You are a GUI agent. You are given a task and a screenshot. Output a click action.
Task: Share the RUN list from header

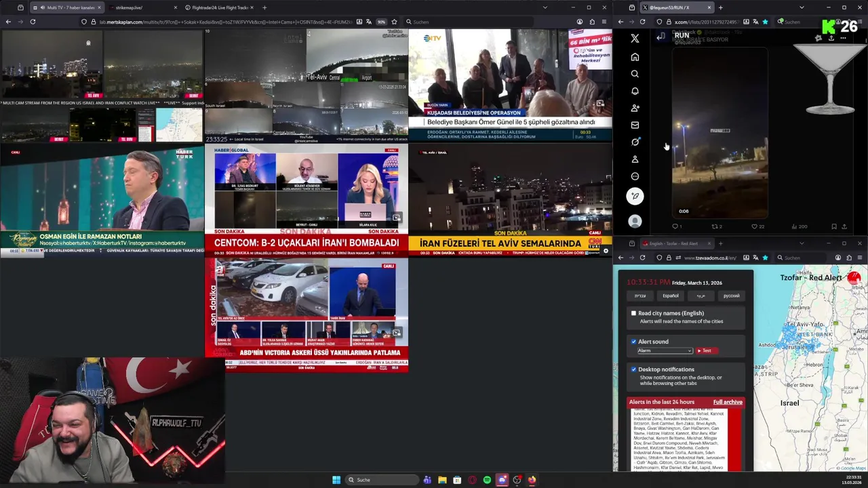[831, 38]
